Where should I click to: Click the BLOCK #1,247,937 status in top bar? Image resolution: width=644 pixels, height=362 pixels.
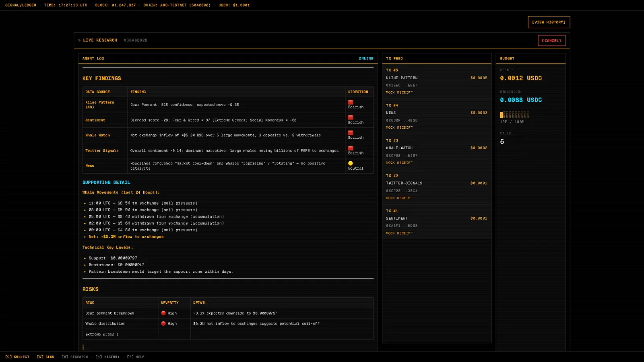[x=116, y=5]
